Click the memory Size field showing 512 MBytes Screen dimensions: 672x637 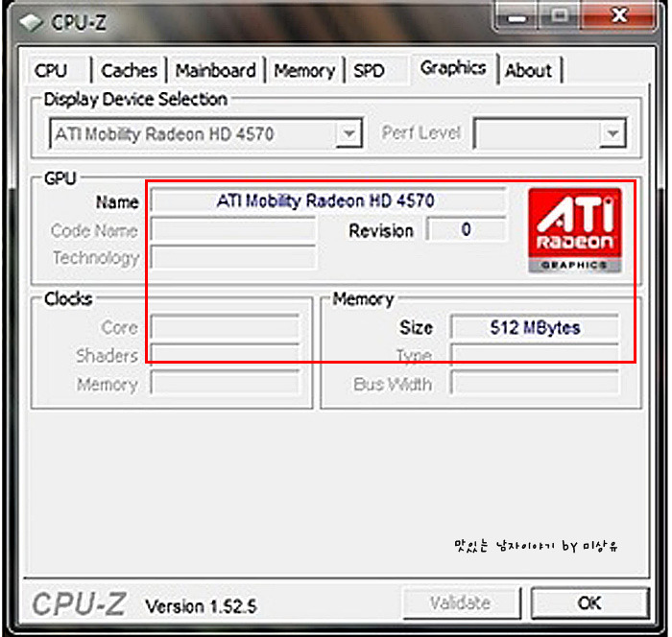535,327
